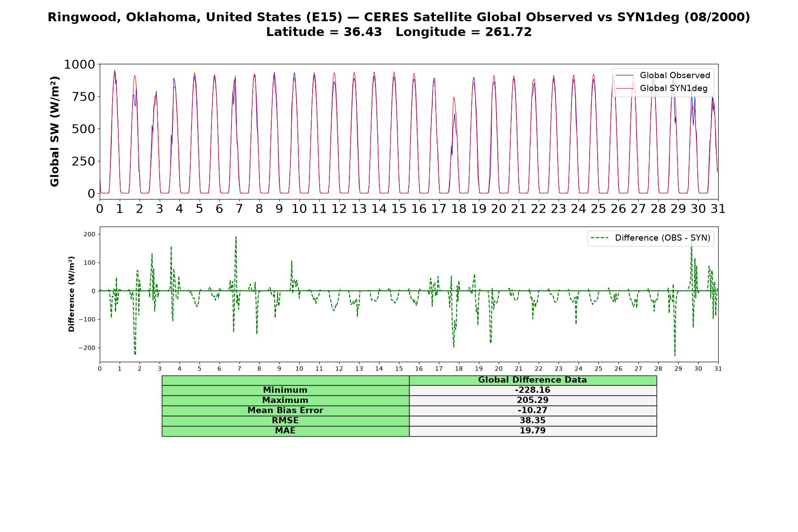Click the RMSE value 38.35 cell
This screenshot has height=532, width=798.
point(533,421)
